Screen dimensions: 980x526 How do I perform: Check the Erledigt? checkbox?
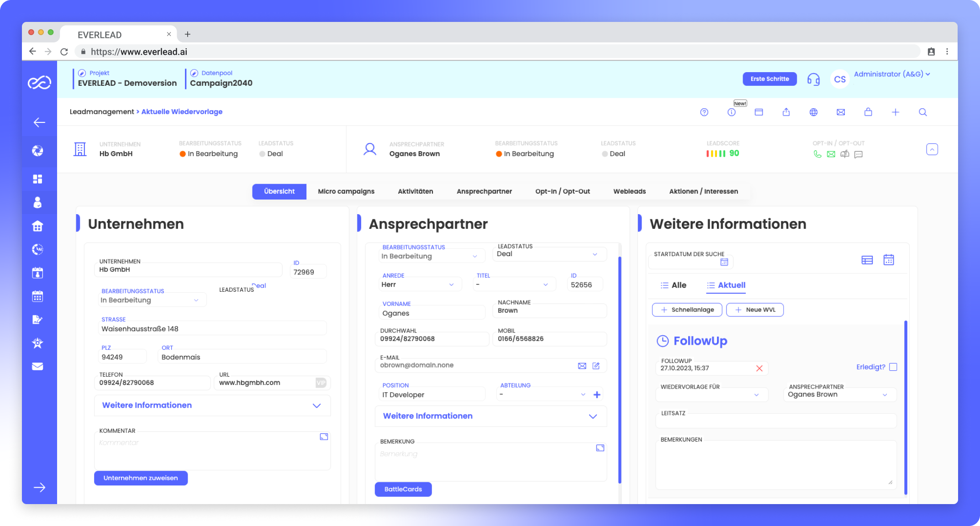893,367
